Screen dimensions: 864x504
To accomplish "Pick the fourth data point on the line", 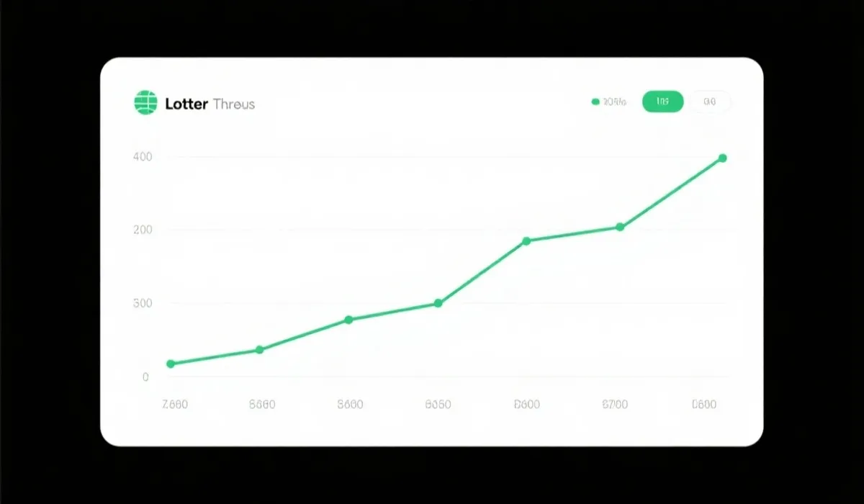I will click(x=438, y=303).
